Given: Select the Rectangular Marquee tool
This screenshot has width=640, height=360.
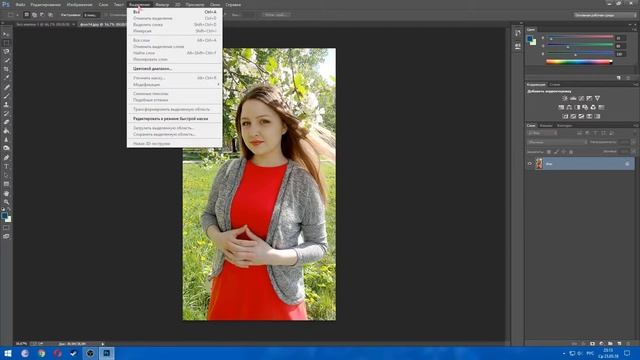Looking at the screenshot, I should click(x=6, y=43).
